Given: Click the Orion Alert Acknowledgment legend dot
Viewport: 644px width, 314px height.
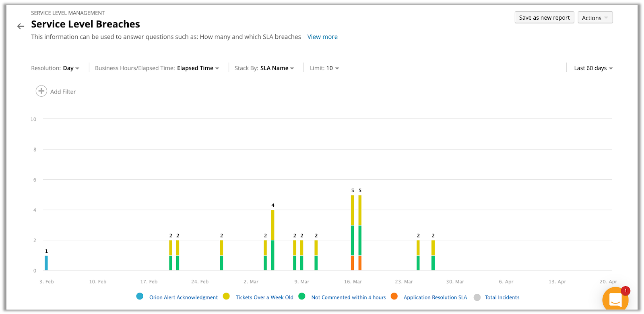Looking at the screenshot, I should (x=140, y=296).
